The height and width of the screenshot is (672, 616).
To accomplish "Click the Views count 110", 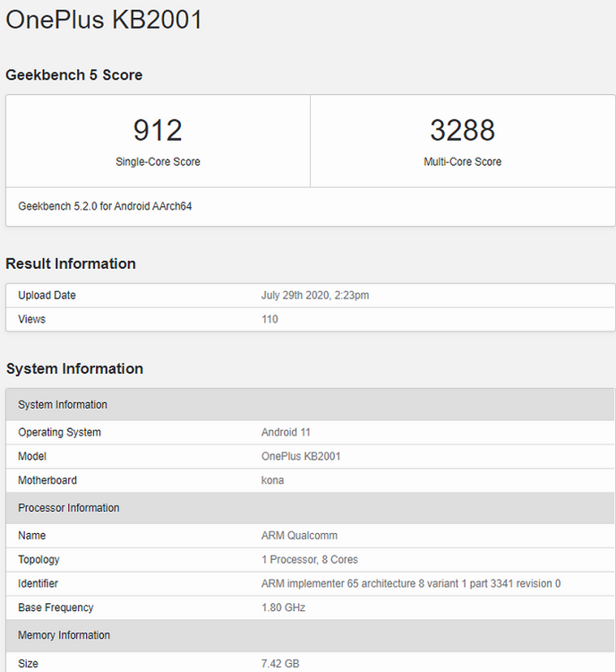I will pos(269,319).
